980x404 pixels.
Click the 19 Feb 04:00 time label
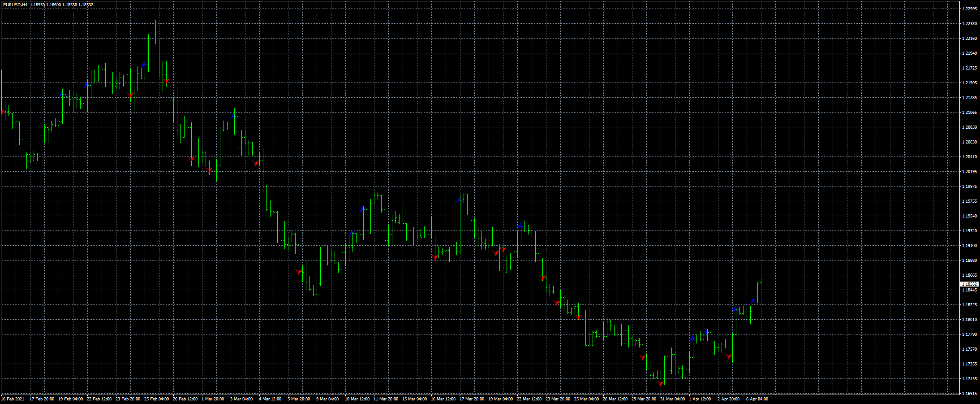(x=70, y=399)
